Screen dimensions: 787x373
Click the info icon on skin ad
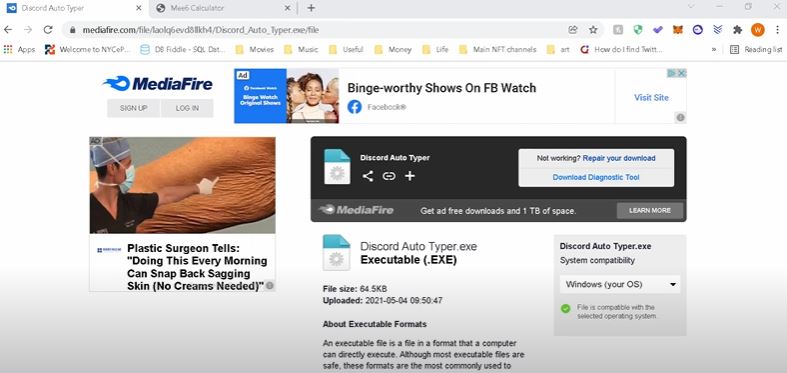[270, 285]
